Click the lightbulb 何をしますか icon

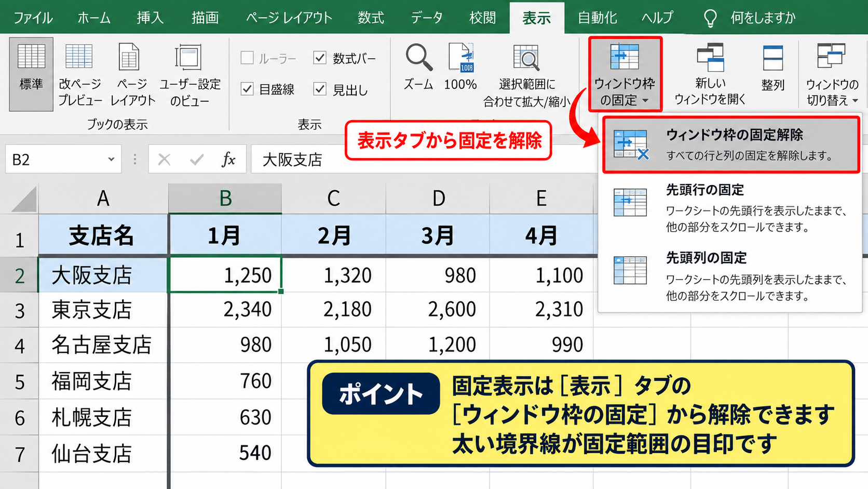(710, 18)
